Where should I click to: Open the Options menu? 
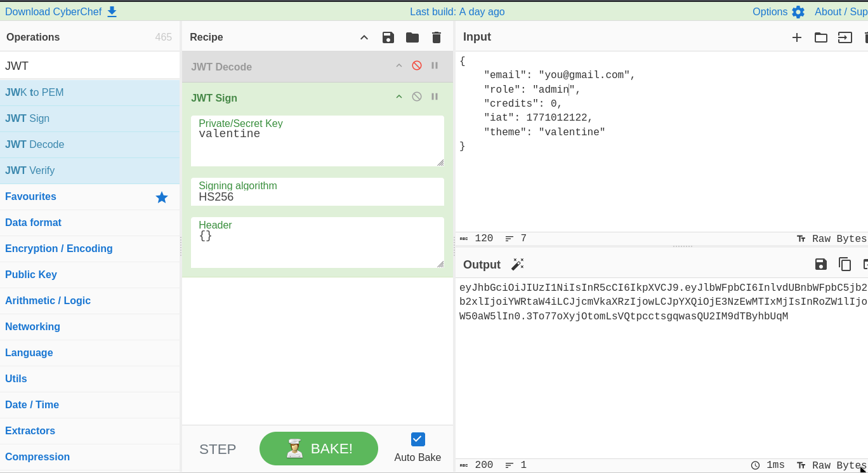778,11
